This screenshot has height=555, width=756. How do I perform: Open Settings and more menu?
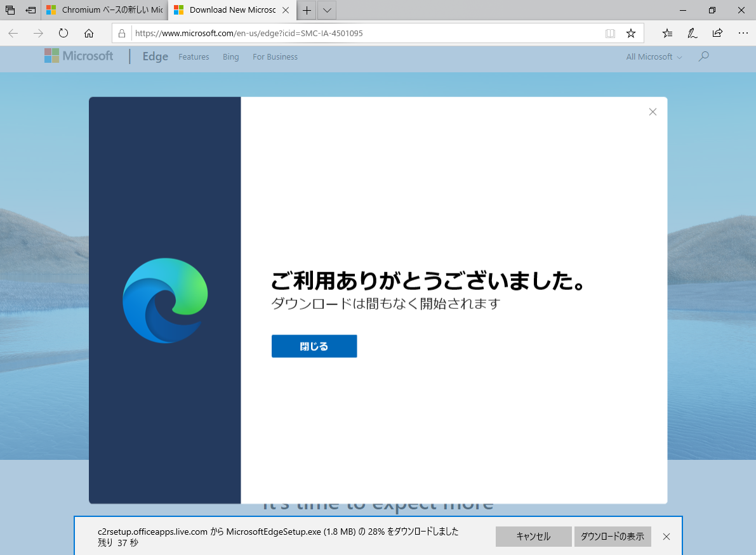click(743, 33)
